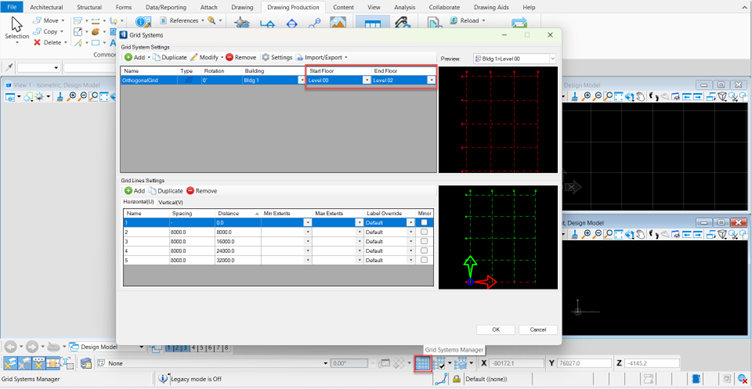Click the red Delete X in the ribbon
Image resolution: width=752 pixels, height=389 pixels.
[37, 42]
